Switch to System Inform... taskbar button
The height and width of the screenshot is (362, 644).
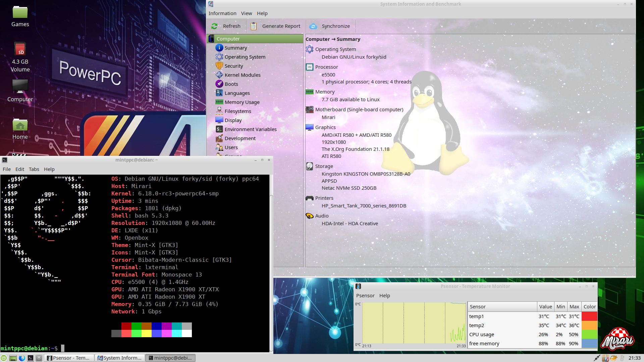click(120, 358)
